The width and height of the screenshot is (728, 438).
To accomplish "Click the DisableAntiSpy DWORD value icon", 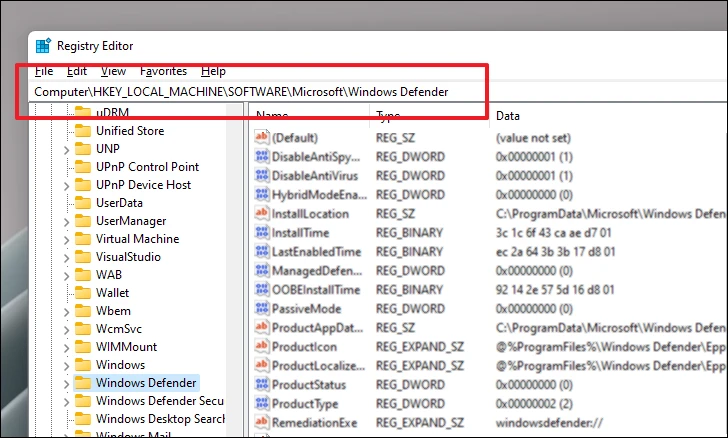I will 261,156.
